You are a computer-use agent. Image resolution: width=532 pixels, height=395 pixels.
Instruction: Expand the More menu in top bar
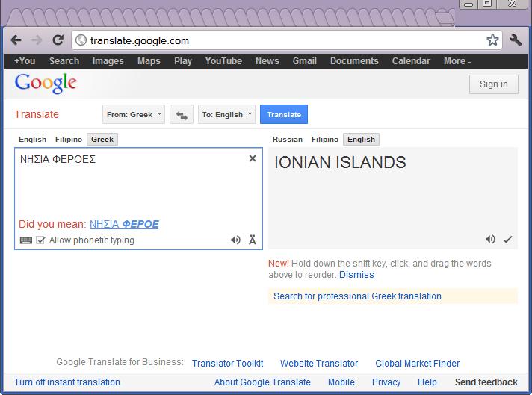pos(457,61)
